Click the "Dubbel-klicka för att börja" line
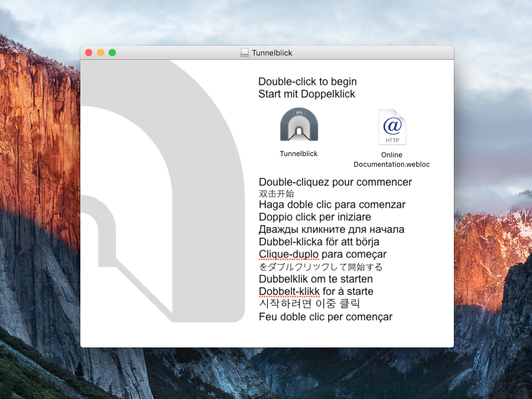 point(319,242)
